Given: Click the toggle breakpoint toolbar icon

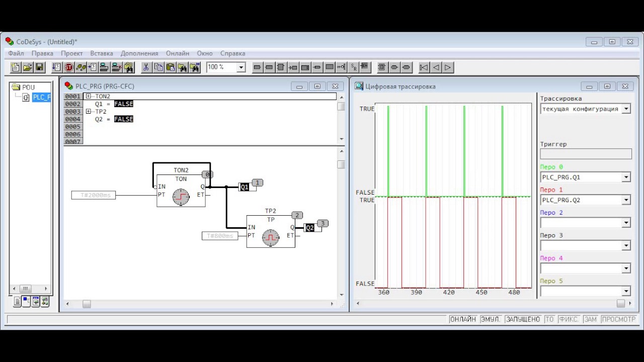Looking at the screenshot, I should click(92, 67).
